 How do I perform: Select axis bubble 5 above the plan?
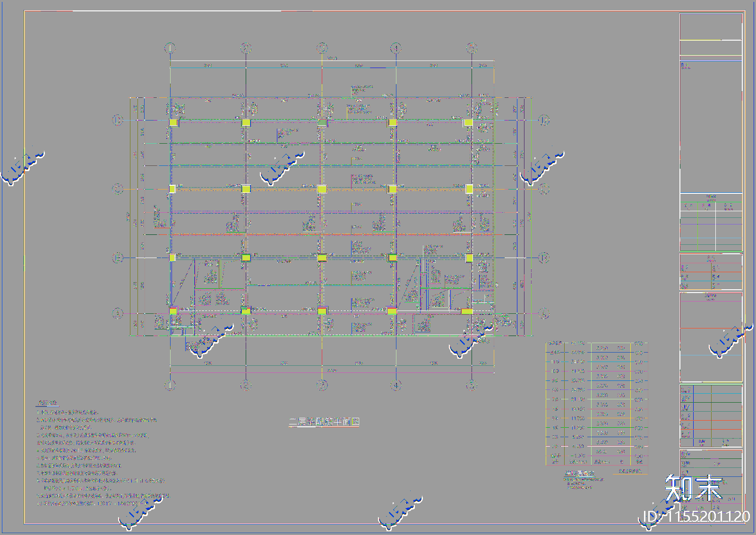tap(472, 48)
